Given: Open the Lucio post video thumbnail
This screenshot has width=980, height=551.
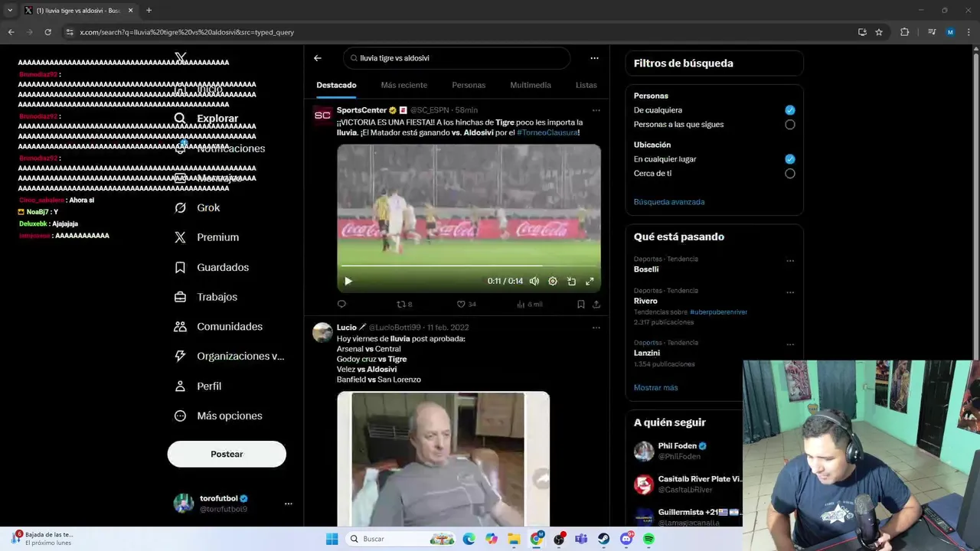Looking at the screenshot, I should (443, 459).
